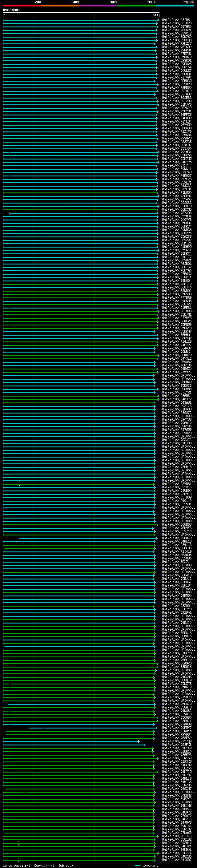Screen dimensions: 197x868
Task: Select hit label UniRef100_C6THR0
Action: (x=177, y=26)
